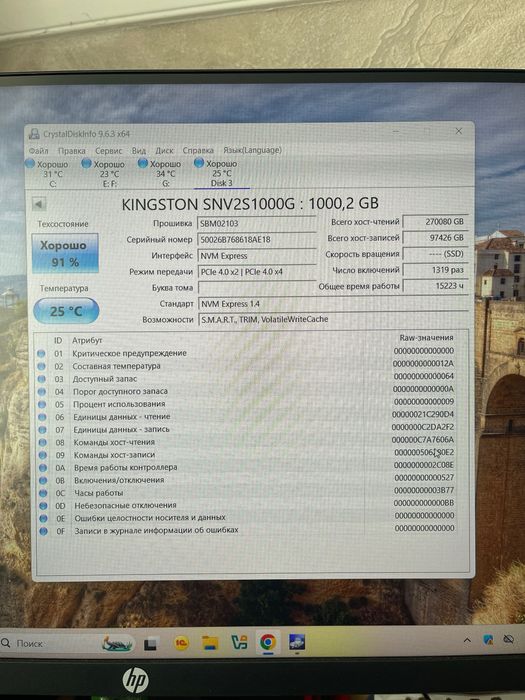
Task: Open File Explorer from the taskbar
Action: coord(210,643)
